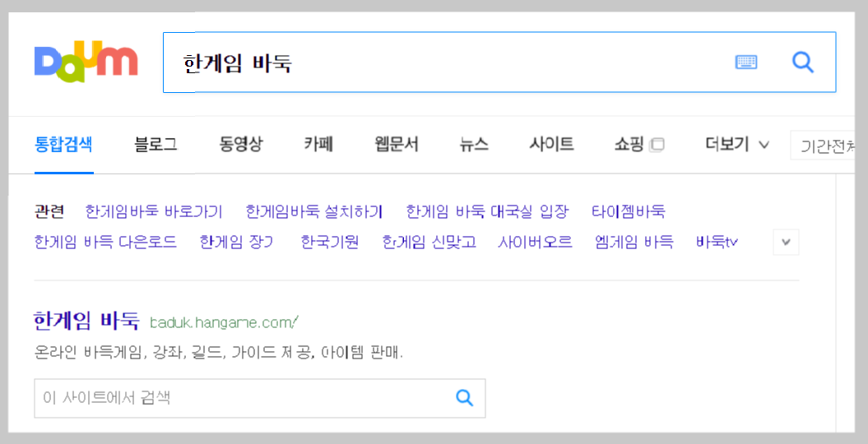This screenshot has width=868, height=444.
Task: Click the baduk.hangame.com URL
Action: (224, 322)
